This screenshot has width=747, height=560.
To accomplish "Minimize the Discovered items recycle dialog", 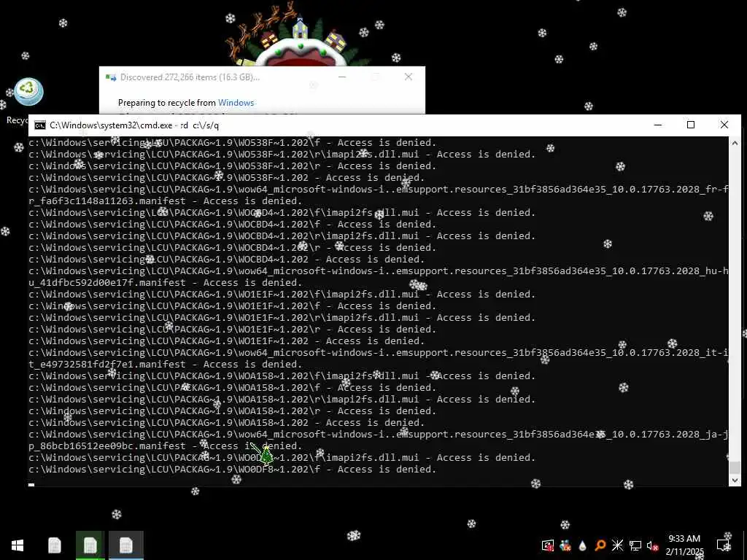I will pyautogui.click(x=342, y=77).
